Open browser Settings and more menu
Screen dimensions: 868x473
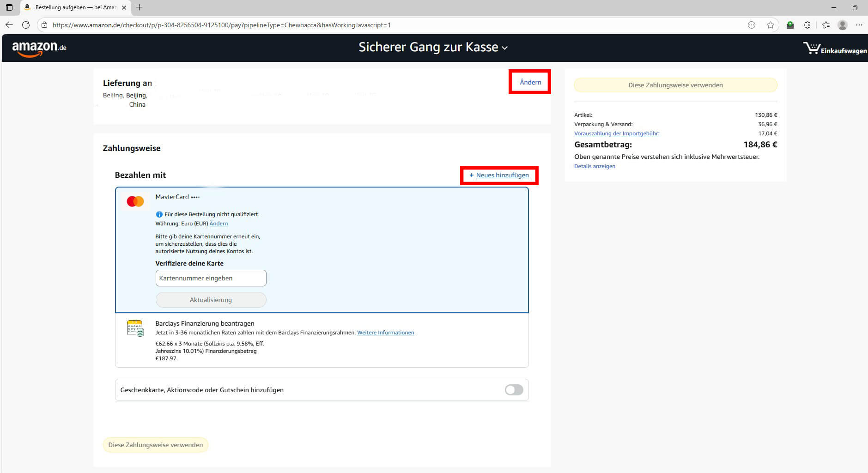coord(859,25)
